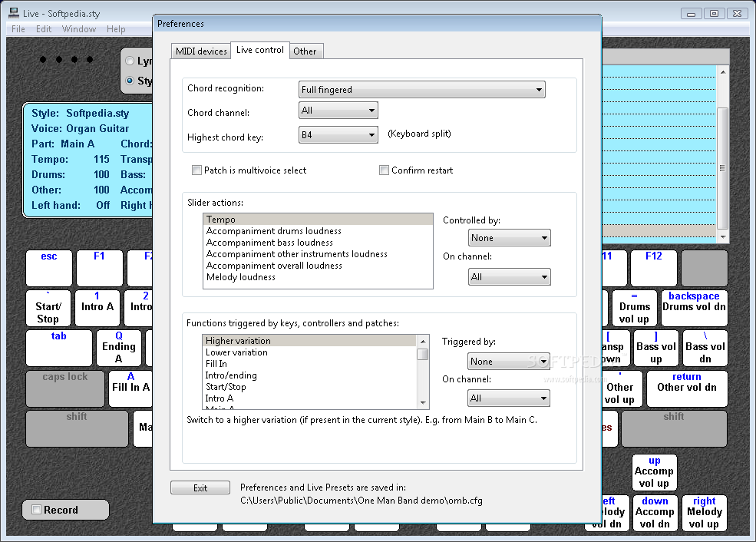This screenshot has width=756, height=542.
Task: Click the Accomp vol dn key
Action: click(x=655, y=513)
